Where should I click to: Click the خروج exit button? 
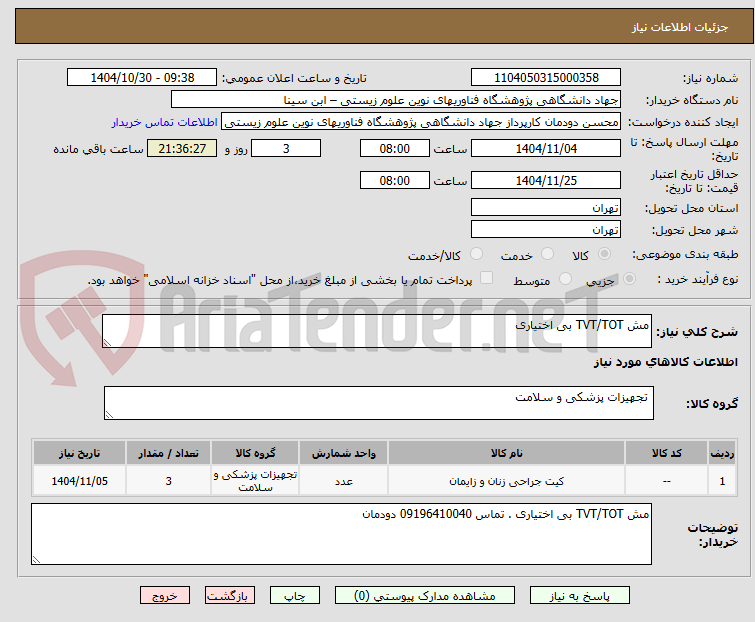pos(165,596)
